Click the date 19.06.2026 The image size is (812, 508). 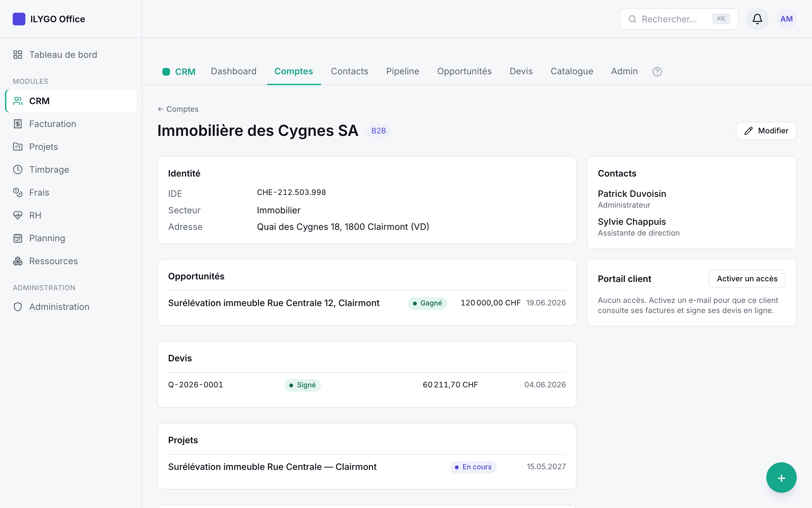(546, 303)
